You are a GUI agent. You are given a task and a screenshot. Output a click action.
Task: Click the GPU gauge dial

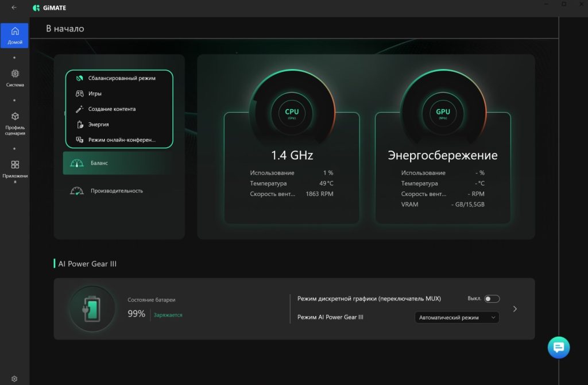[x=443, y=112]
